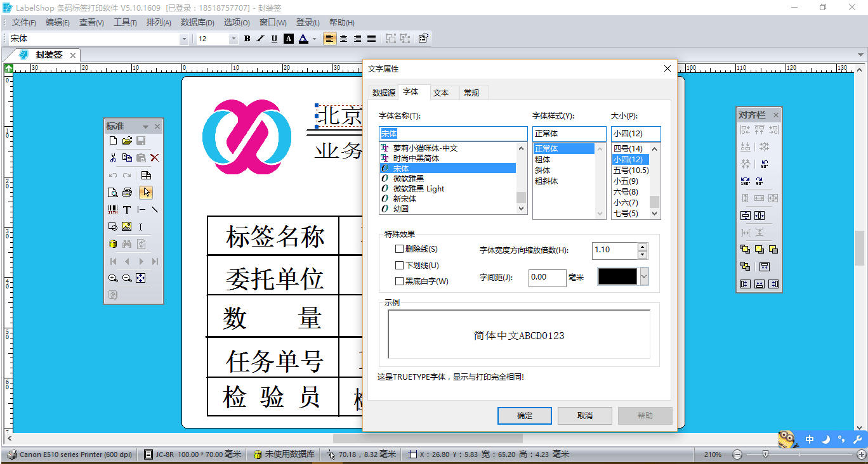Decrease 字体宽度方向缩放倍数 spinner down arrow
The image size is (868, 464).
(642, 255)
